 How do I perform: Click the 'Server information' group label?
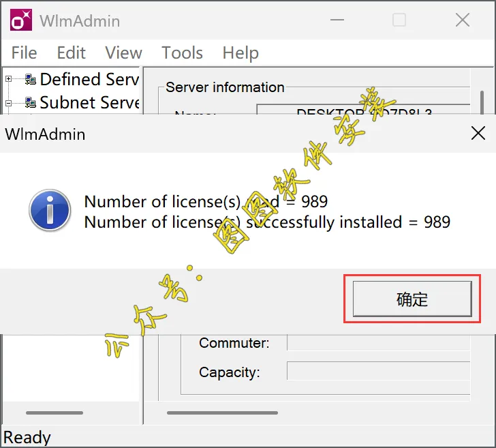click(225, 87)
